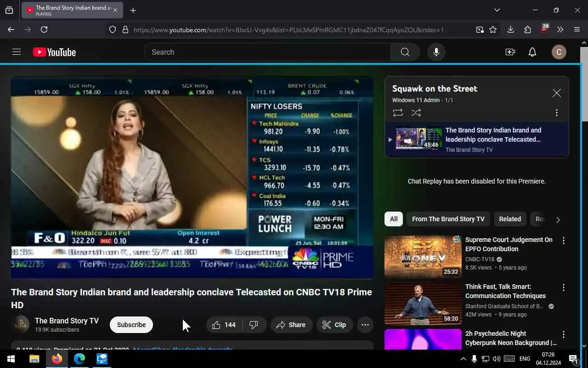This screenshot has height=368, width=588.
Task: Open tracking protection shield icon
Action: tap(113, 29)
